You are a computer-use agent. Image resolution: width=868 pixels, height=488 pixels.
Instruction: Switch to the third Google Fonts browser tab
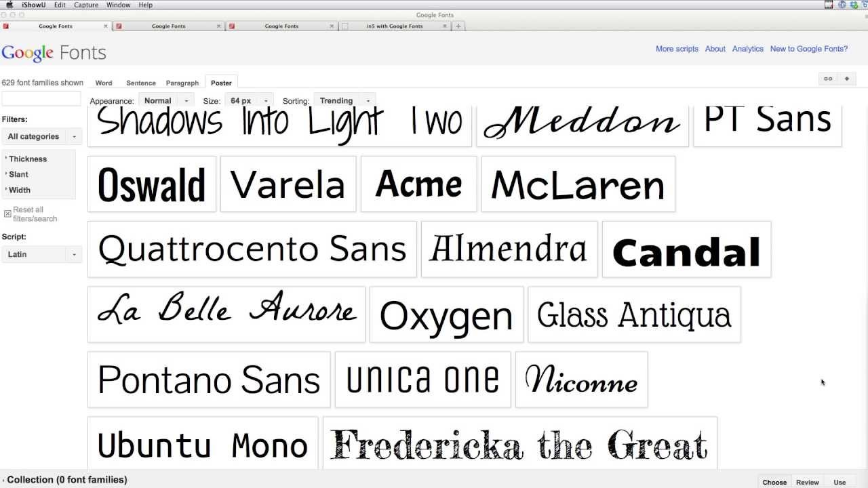pyautogui.click(x=281, y=26)
